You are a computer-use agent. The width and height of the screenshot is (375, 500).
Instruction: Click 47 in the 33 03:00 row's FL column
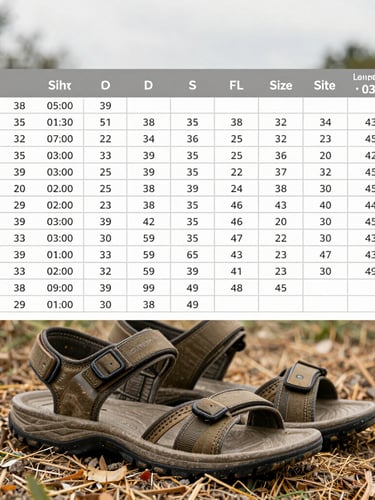click(236, 238)
